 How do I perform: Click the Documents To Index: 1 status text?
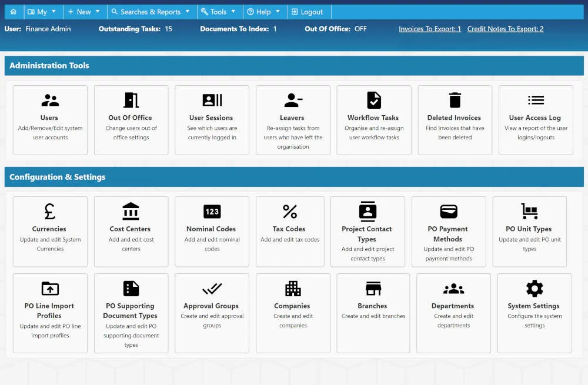click(238, 29)
